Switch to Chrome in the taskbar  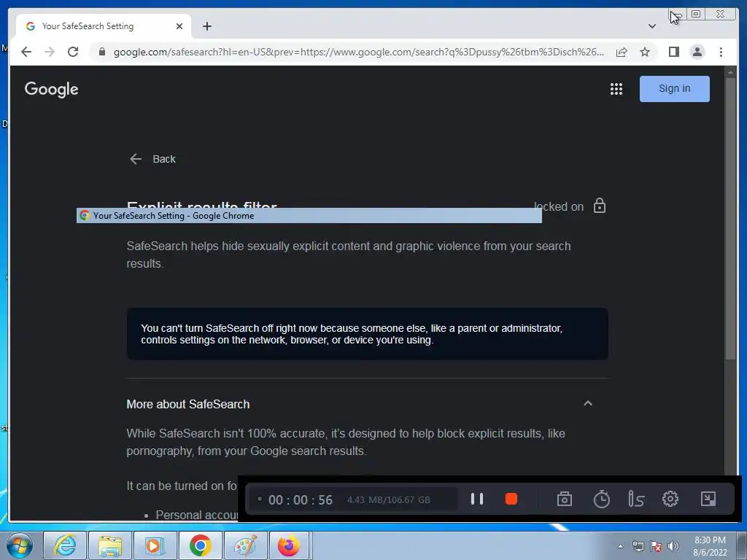200,545
